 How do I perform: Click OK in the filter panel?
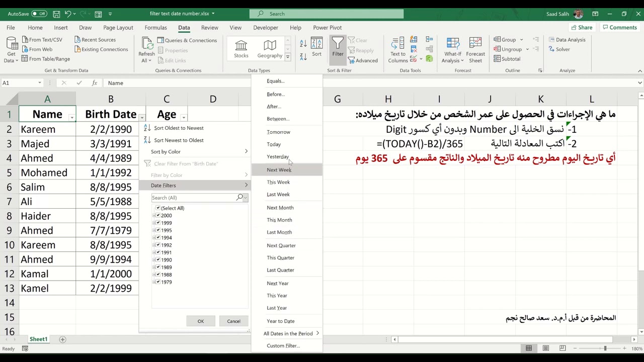coord(201,321)
